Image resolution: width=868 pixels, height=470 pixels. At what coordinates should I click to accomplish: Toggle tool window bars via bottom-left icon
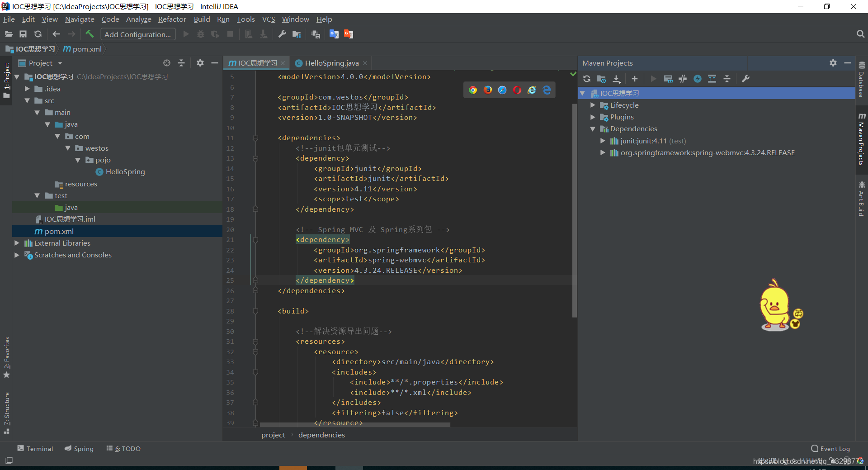(x=9, y=461)
